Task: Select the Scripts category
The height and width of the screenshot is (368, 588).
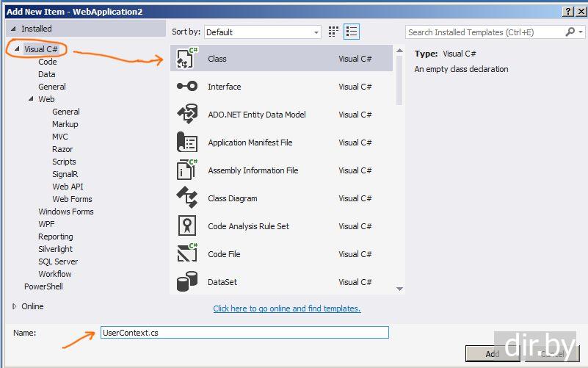Action: (x=64, y=162)
